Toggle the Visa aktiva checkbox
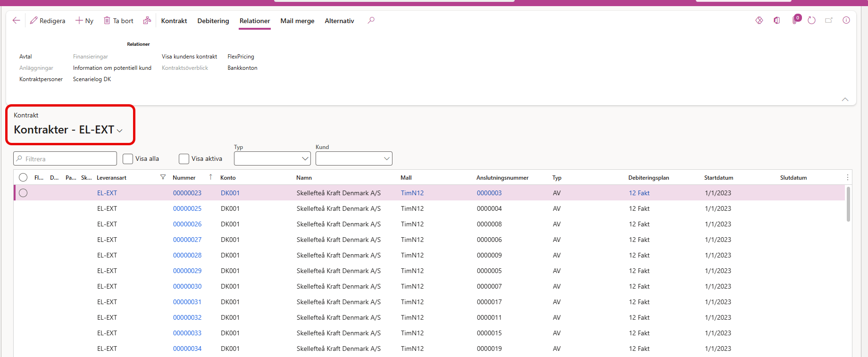 coord(184,159)
